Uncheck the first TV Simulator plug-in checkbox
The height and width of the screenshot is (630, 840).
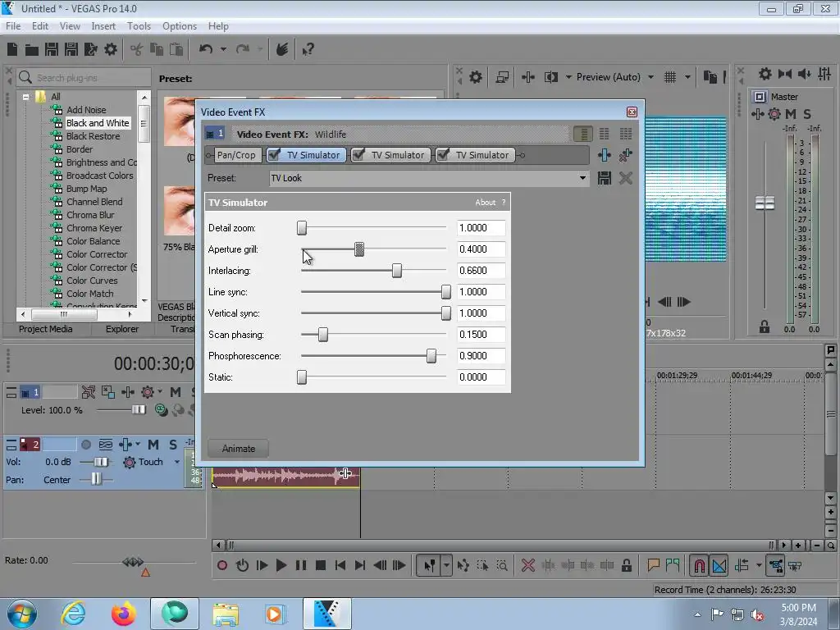tap(274, 155)
